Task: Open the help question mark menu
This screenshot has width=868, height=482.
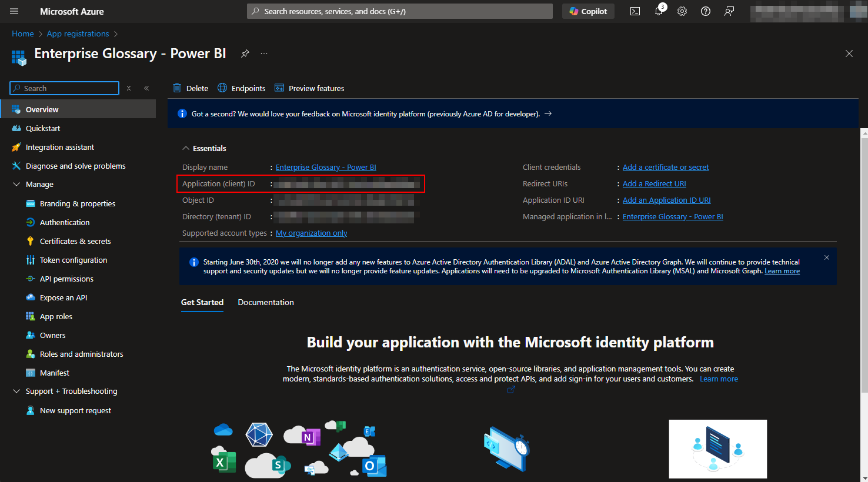Action: coord(706,11)
